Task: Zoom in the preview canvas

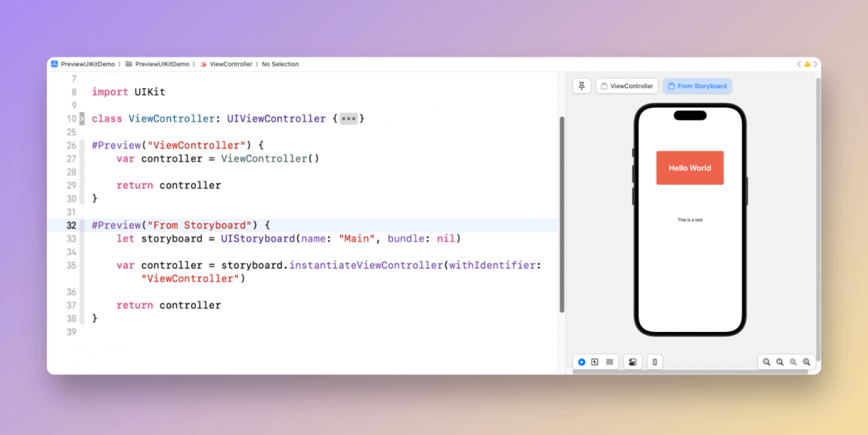Action: (806, 362)
